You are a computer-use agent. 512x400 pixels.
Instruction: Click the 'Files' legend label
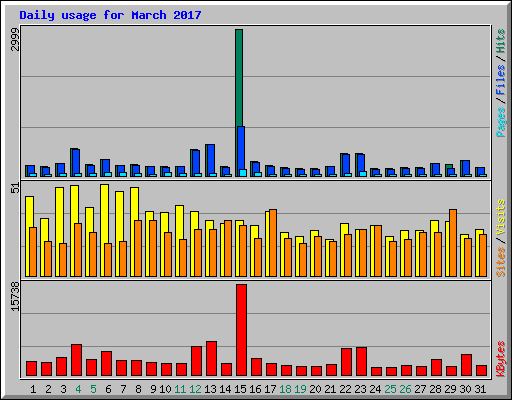tap(500, 79)
